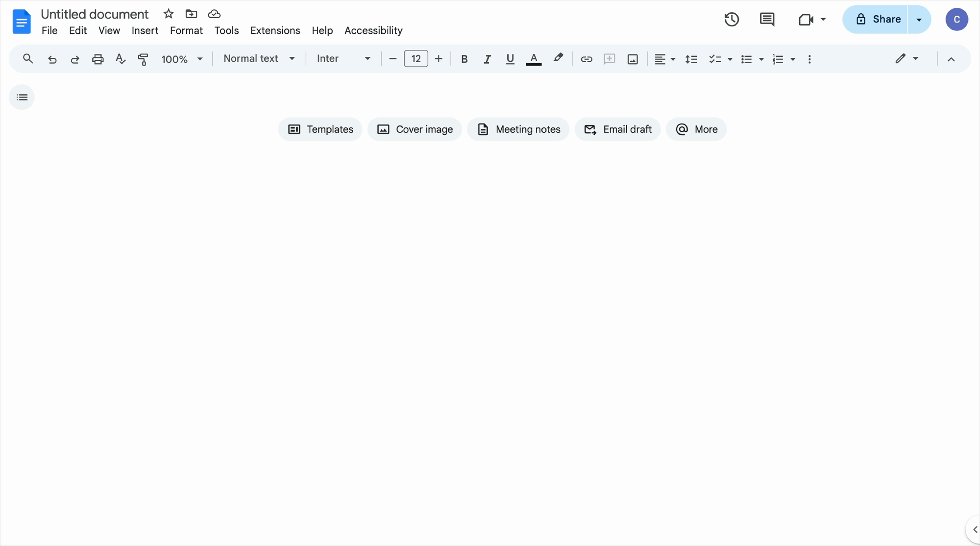Viewport: 980px width, 546px height.
Task: Click the Bold formatting icon
Action: pos(464,58)
